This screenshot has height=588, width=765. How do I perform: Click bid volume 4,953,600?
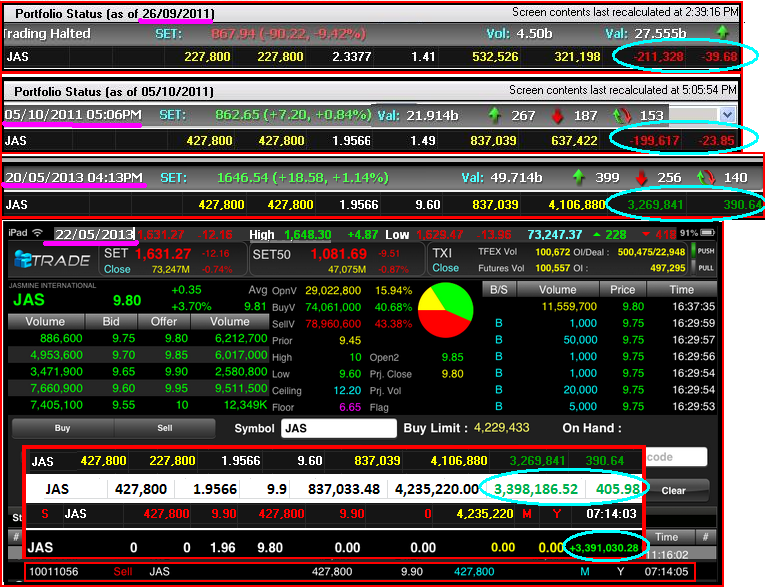point(56,355)
